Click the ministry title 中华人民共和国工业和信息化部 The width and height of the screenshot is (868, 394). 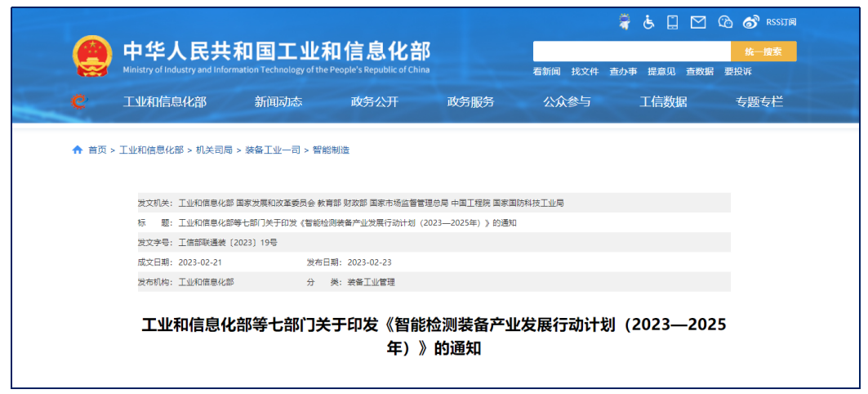point(276,51)
